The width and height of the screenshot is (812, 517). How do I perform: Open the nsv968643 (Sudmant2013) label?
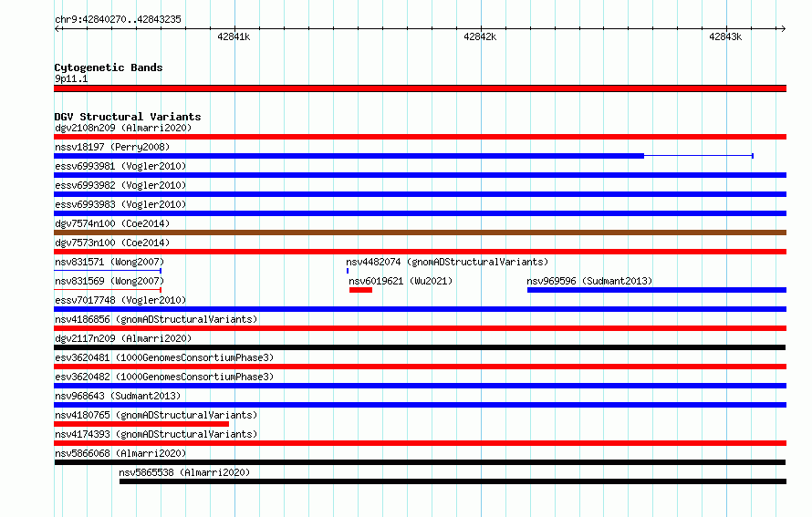(x=118, y=396)
